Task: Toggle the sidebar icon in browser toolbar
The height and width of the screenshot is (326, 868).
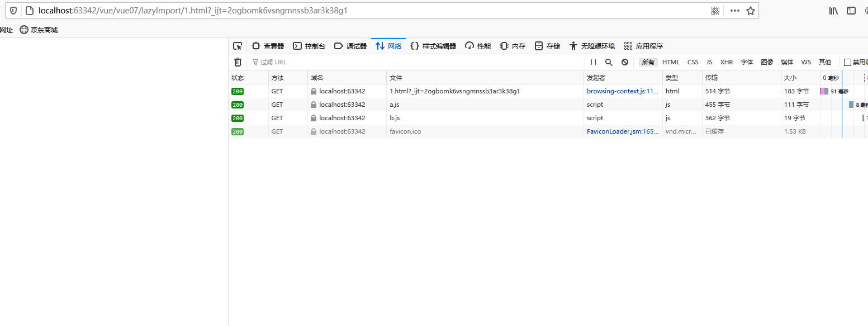Action: tap(851, 11)
